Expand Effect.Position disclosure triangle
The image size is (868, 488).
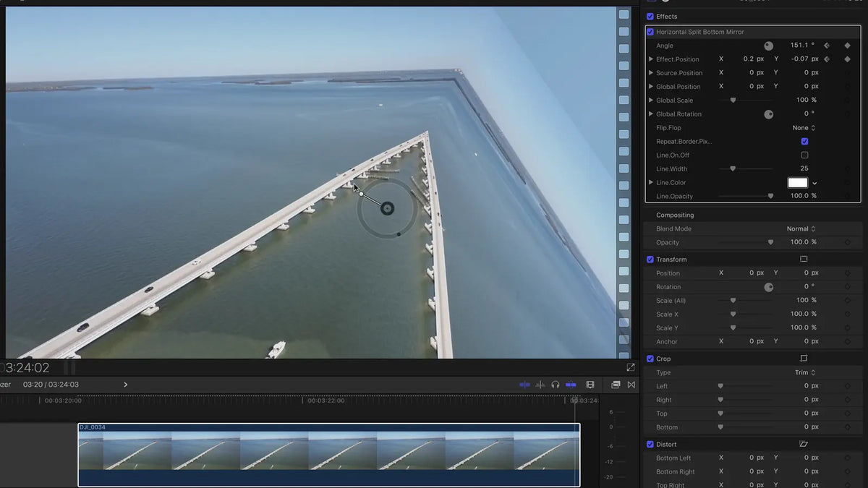(651, 59)
